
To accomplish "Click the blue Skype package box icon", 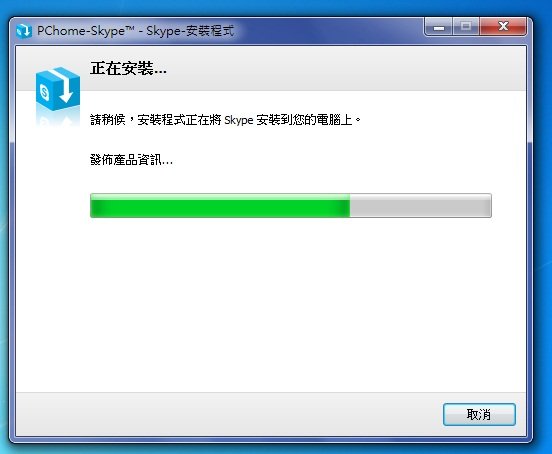I will [x=58, y=89].
